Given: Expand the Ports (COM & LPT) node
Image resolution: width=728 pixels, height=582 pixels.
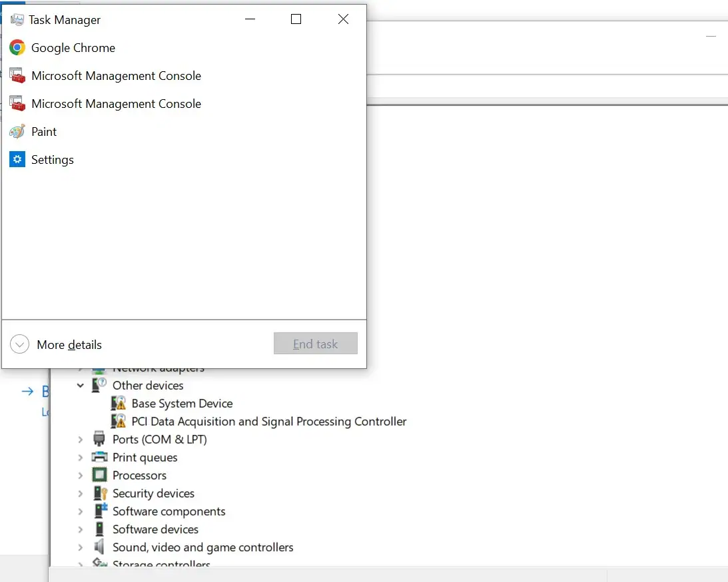Looking at the screenshot, I should 81,439.
